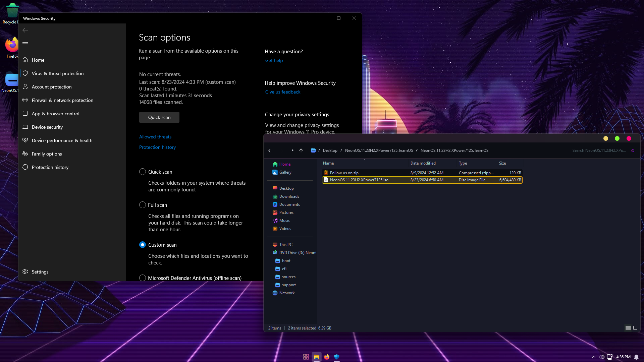The height and width of the screenshot is (362, 644).
Task: Click the notification bell in the system tray
Action: (x=636, y=357)
